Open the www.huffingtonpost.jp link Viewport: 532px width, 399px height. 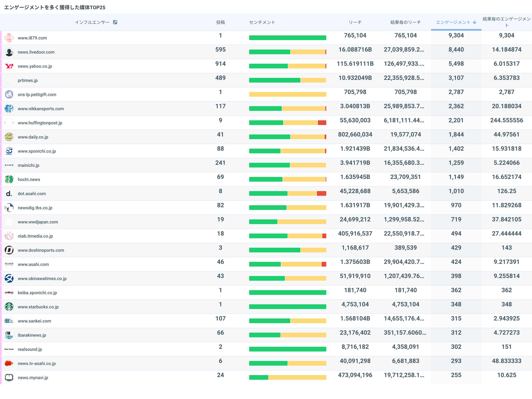tap(40, 123)
